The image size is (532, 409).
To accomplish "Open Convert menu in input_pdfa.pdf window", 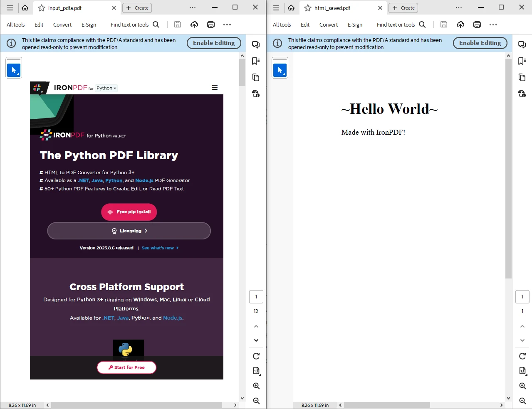I will 62,25.
